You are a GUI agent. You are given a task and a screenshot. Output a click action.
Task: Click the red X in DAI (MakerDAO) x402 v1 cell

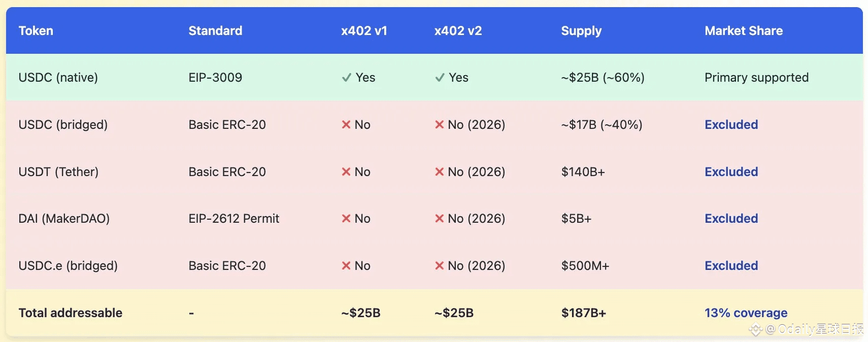point(346,219)
